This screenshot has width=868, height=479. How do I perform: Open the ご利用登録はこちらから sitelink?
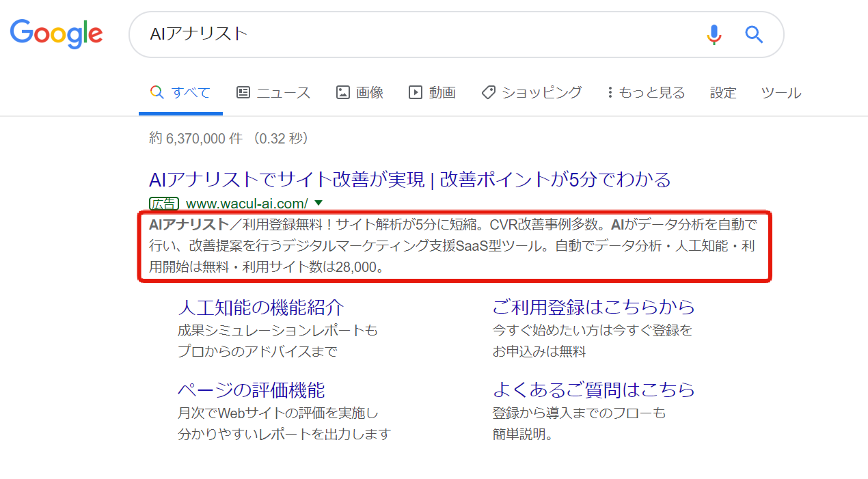pyautogui.click(x=593, y=307)
